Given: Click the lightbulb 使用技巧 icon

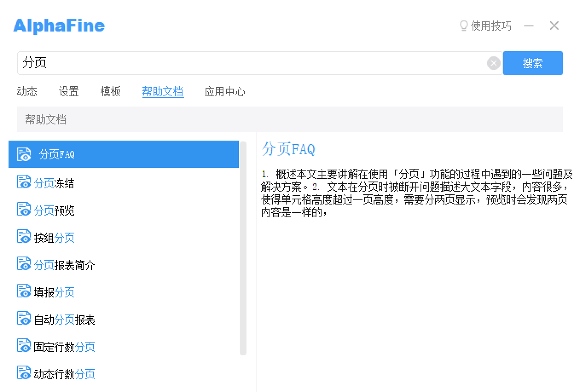Looking at the screenshot, I should click(464, 26).
